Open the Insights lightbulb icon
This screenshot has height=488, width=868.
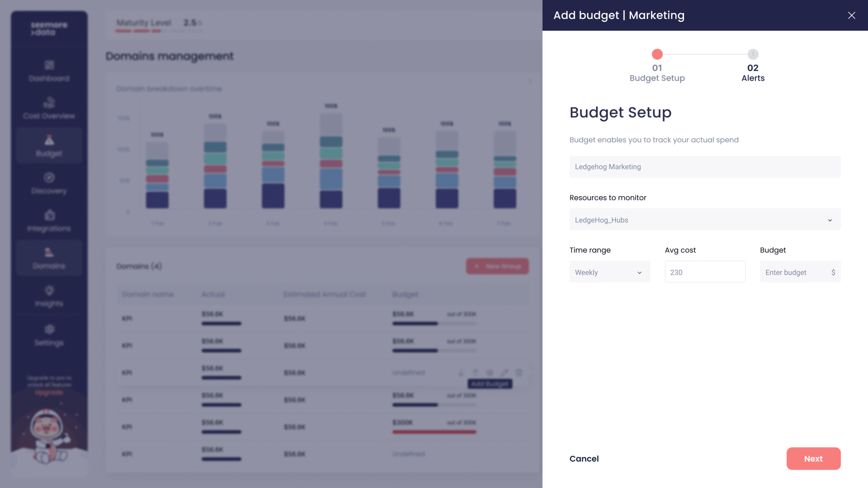pyautogui.click(x=49, y=290)
